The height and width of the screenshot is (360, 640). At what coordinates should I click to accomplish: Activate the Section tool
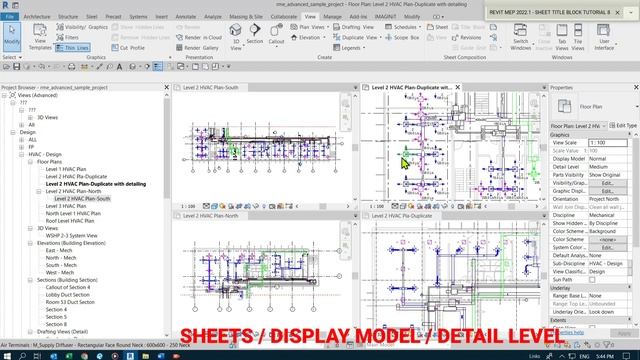(x=255, y=34)
